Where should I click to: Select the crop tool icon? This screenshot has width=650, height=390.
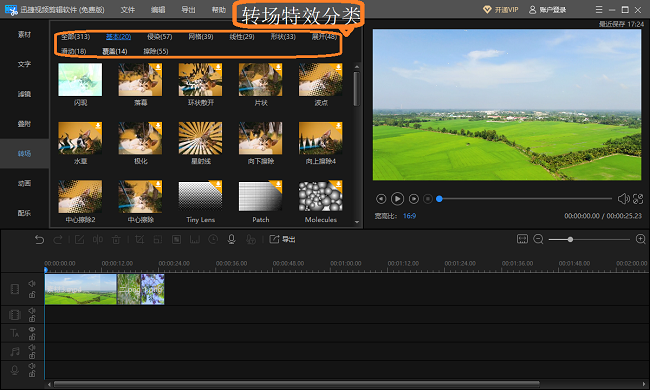[x=139, y=239]
